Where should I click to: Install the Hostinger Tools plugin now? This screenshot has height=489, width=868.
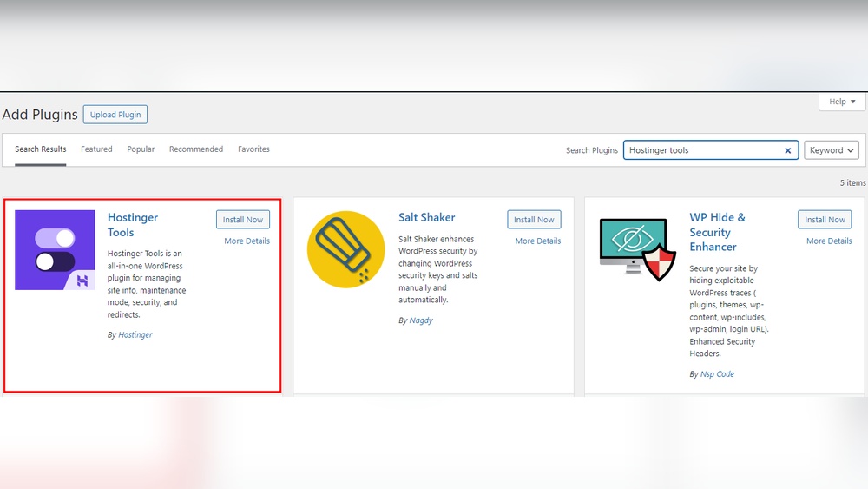[243, 219]
